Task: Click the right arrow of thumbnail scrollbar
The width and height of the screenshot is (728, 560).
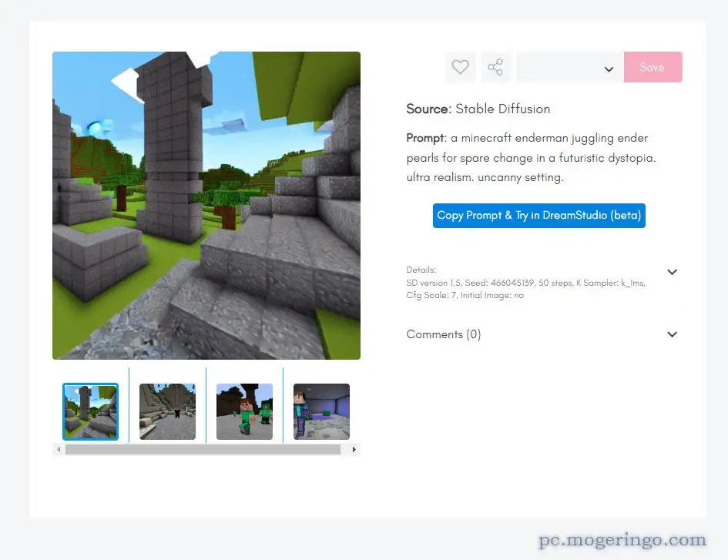Action: [x=354, y=450]
